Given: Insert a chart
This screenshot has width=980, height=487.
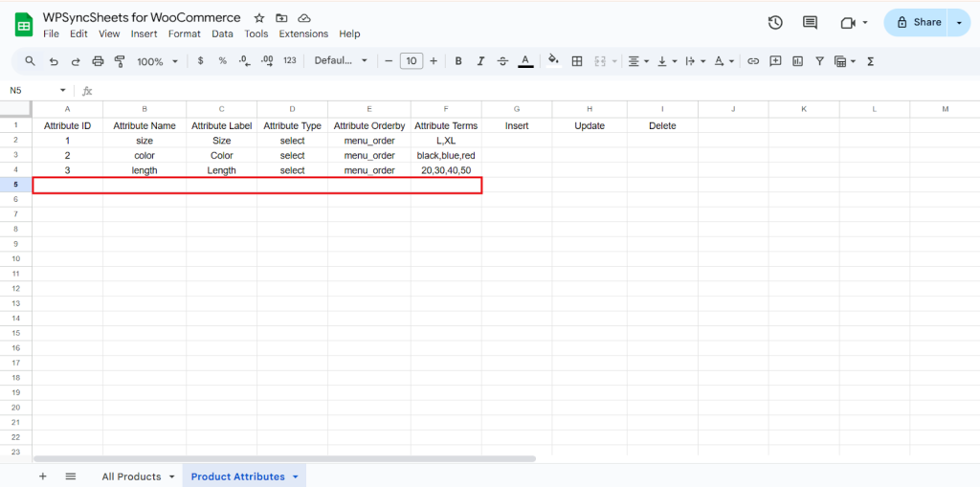Looking at the screenshot, I should [797, 61].
